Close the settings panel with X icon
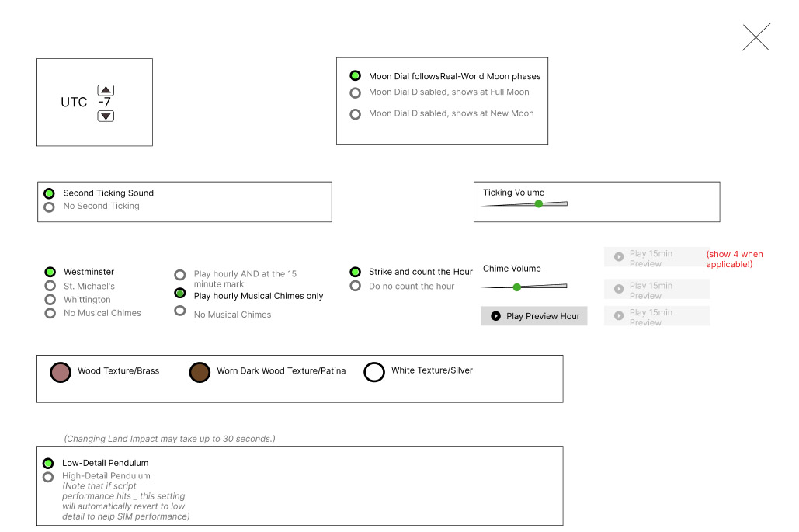799x532 pixels. (756, 37)
